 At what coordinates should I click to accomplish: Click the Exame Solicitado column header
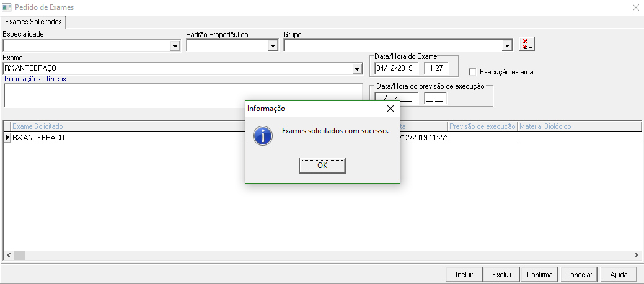point(128,126)
